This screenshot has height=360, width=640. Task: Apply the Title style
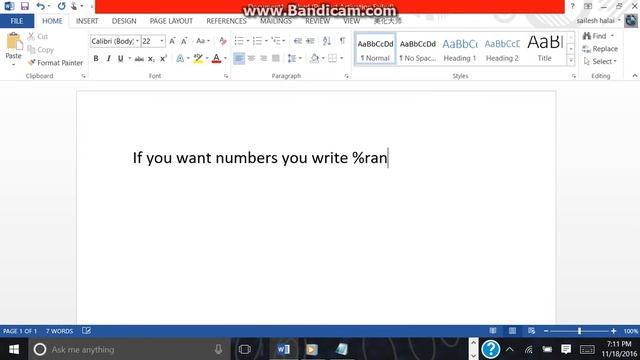tap(545, 48)
